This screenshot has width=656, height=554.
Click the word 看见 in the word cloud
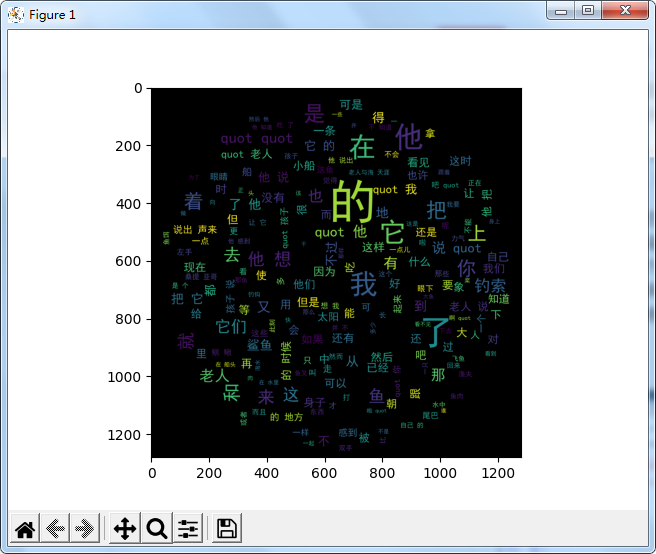418,162
